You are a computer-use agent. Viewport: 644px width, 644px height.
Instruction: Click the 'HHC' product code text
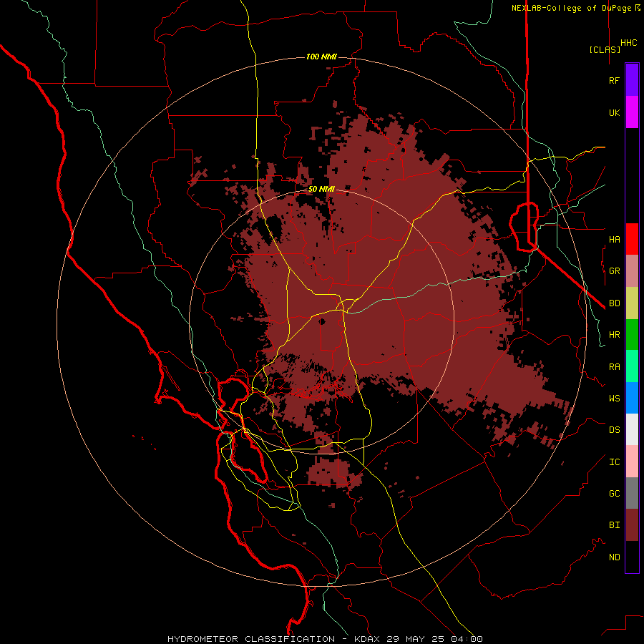click(x=628, y=43)
